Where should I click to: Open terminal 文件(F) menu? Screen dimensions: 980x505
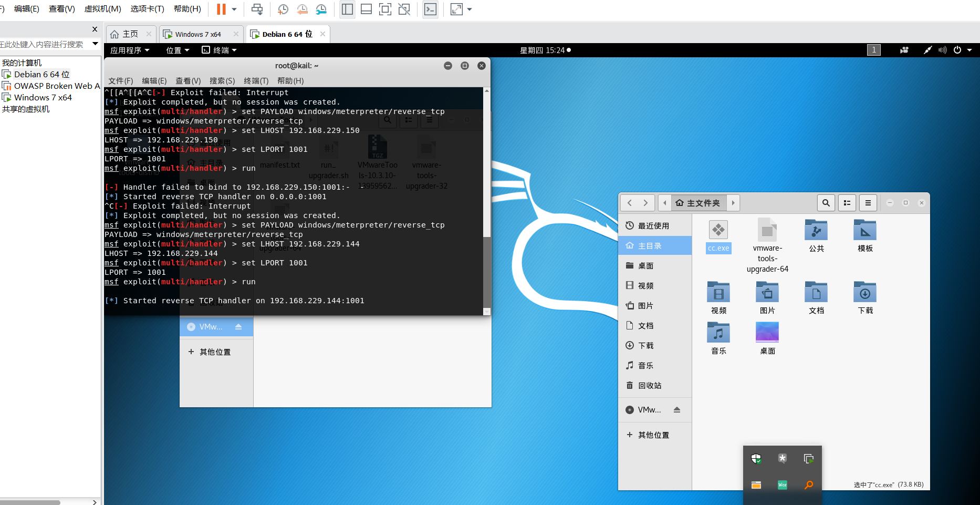(121, 80)
